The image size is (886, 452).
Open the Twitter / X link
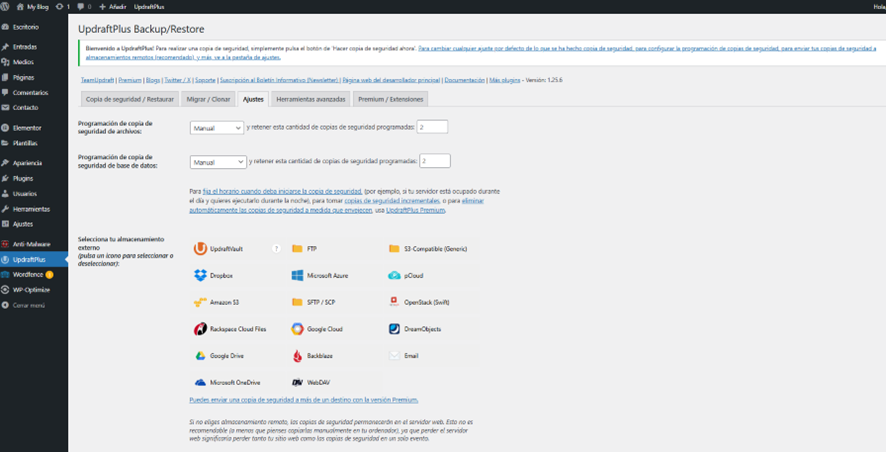coord(177,80)
